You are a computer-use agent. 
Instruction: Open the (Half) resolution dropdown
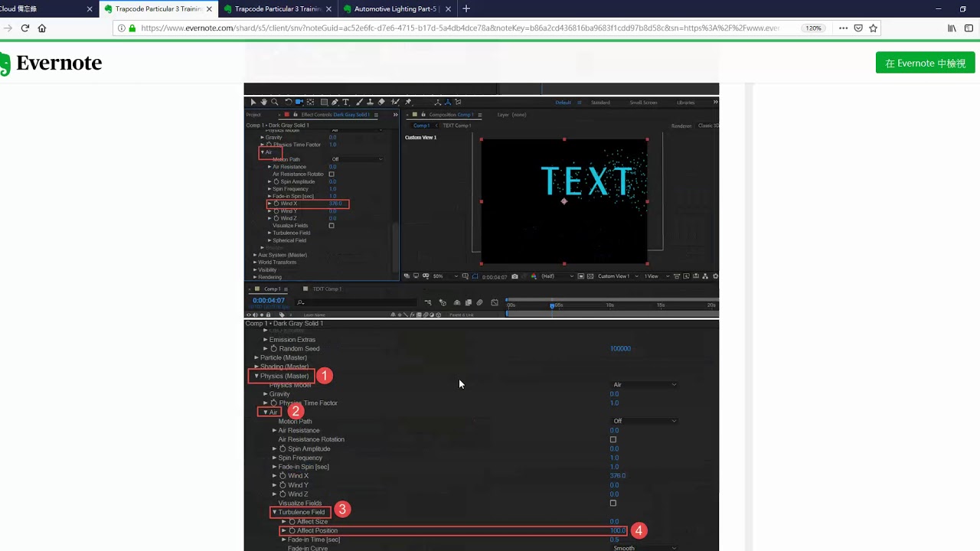557,276
